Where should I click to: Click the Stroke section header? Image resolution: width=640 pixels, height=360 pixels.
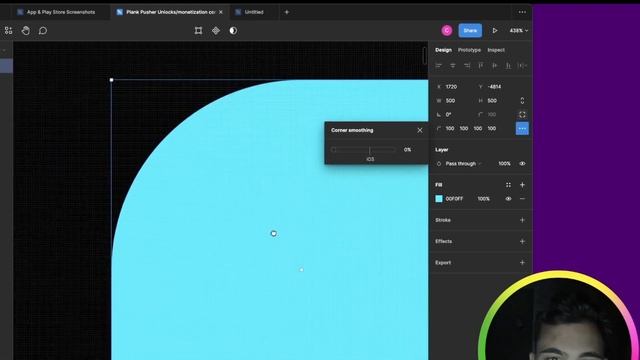tap(443, 220)
